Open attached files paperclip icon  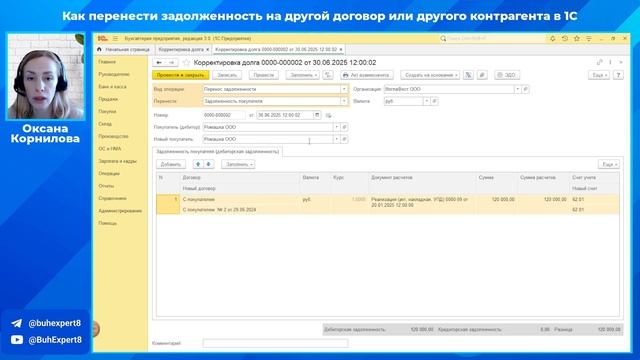click(x=482, y=75)
